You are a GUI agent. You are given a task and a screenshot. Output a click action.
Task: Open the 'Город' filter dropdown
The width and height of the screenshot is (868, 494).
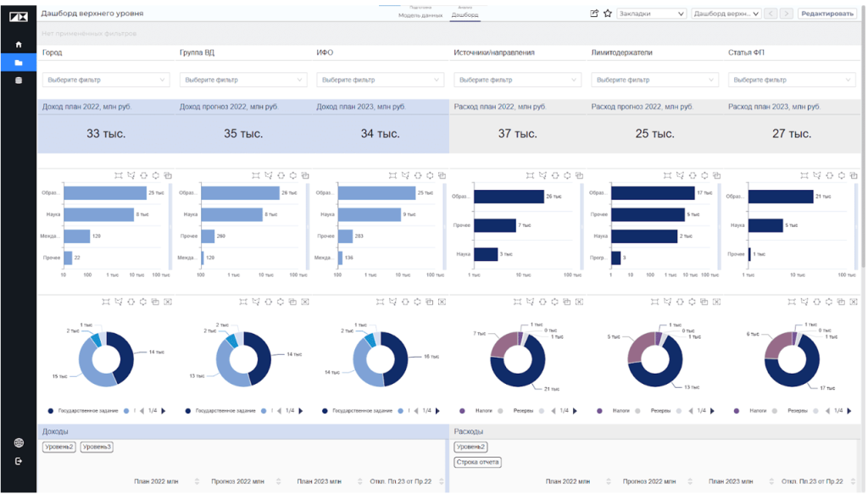(x=106, y=80)
